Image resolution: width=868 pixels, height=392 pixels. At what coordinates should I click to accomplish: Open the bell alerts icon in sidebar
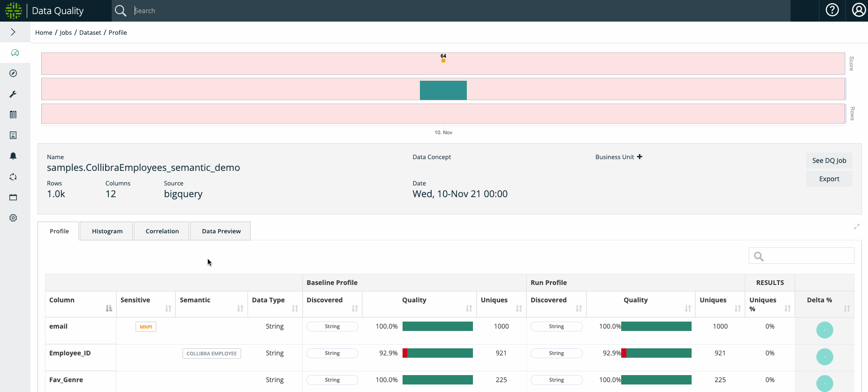click(13, 156)
